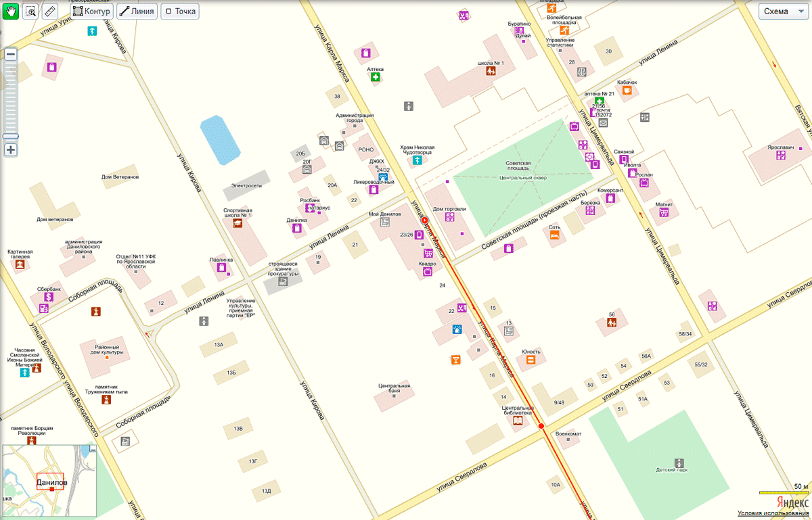
Task: Select the zoom-to-area magnifier tool
Action: [30, 11]
